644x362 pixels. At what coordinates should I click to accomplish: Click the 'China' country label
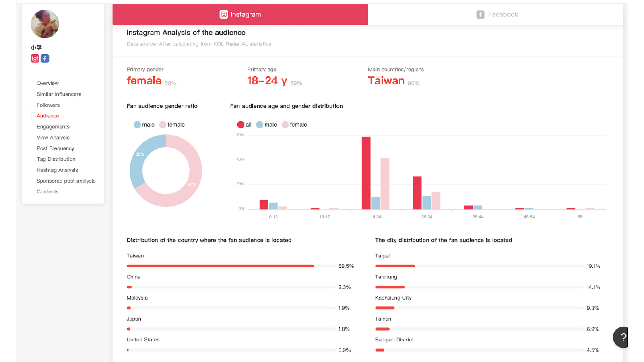[x=134, y=277]
